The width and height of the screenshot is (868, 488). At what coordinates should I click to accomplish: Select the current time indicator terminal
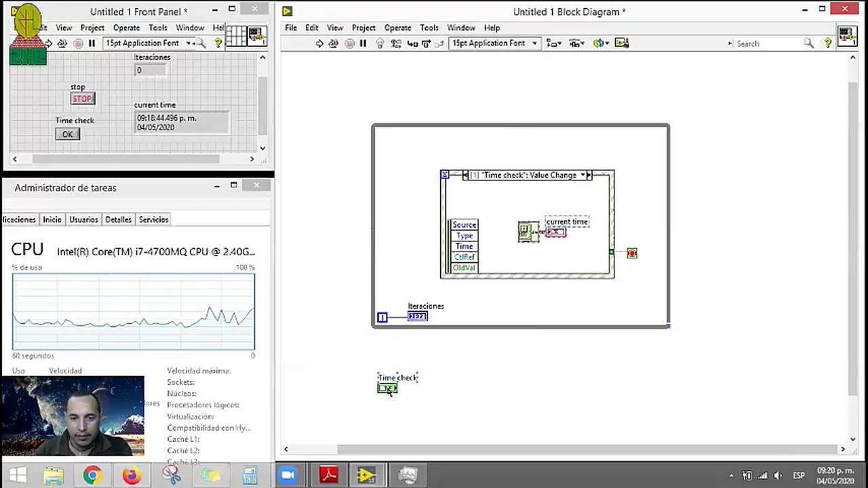coord(555,232)
